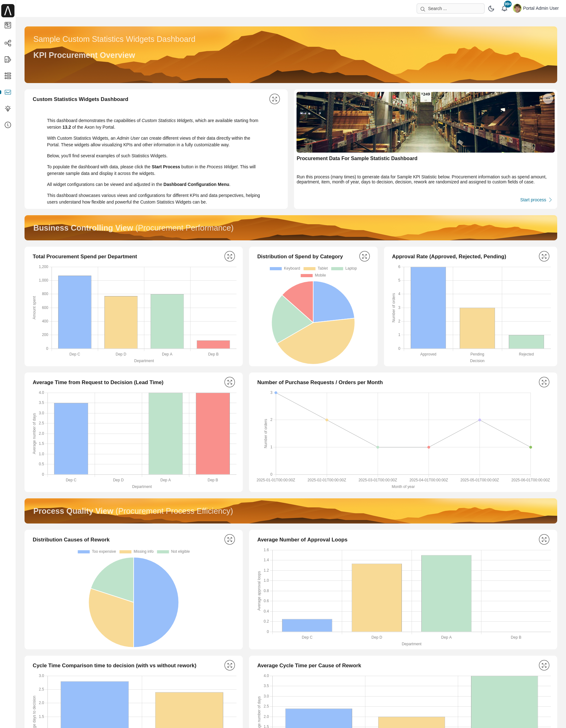This screenshot has width=566, height=728.
Task: Toggle dark mode with the moon icon
Action: coord(491,8)
